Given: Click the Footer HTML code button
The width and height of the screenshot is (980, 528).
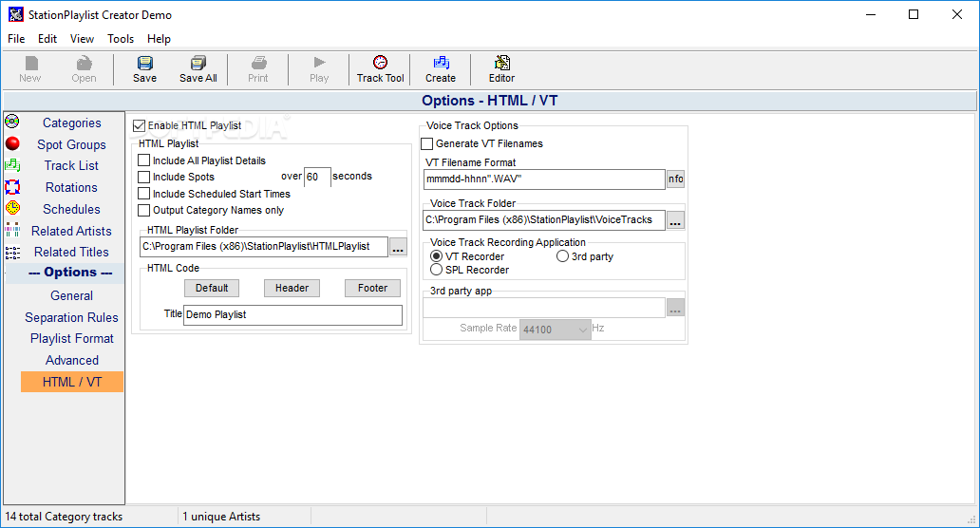Looking at the screenshot, I should [x=372, y=288].
